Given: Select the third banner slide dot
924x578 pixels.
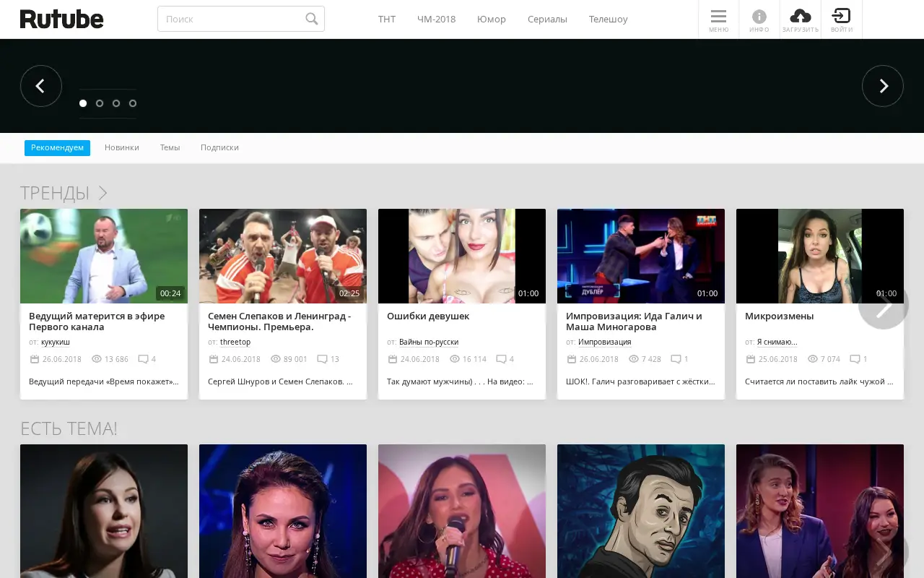Looking at the screenshot, I should click(116, 103).
